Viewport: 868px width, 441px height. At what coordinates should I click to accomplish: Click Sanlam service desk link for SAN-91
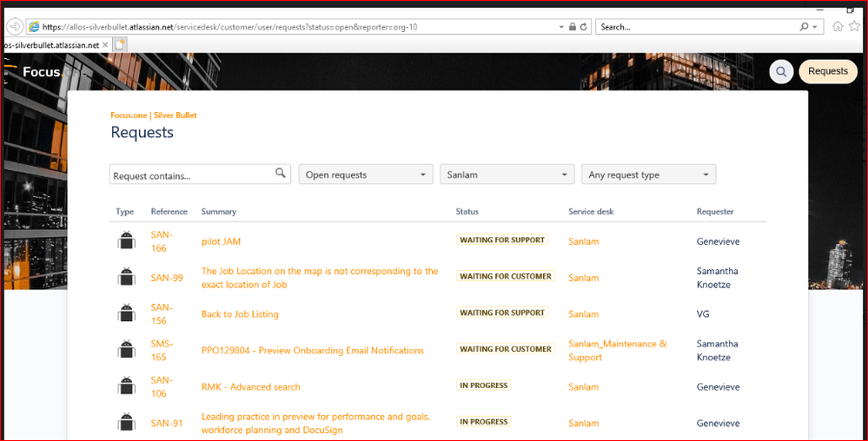pos(584,424)
